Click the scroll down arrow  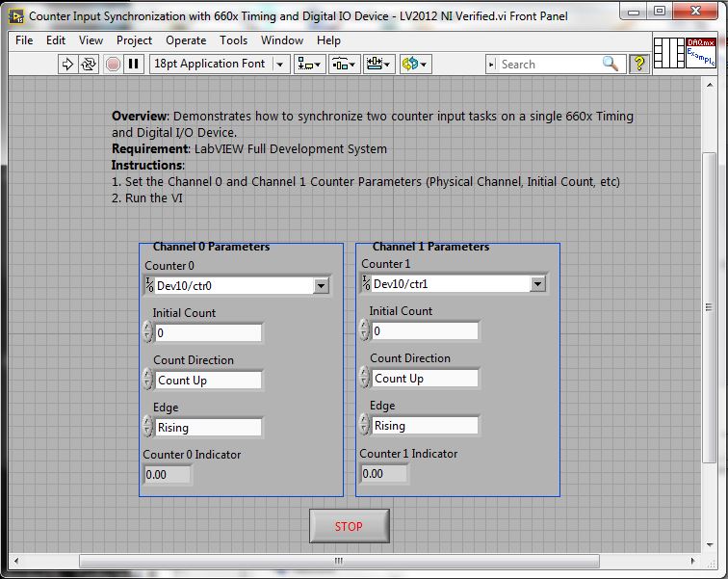pyautogui.click(x=710, y=544)
